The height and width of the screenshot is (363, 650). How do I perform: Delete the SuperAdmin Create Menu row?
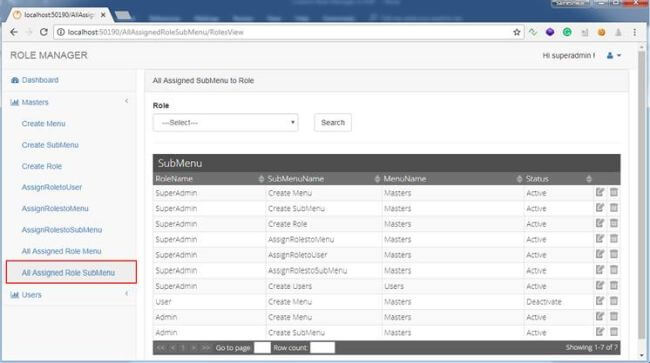coord(614,192)
